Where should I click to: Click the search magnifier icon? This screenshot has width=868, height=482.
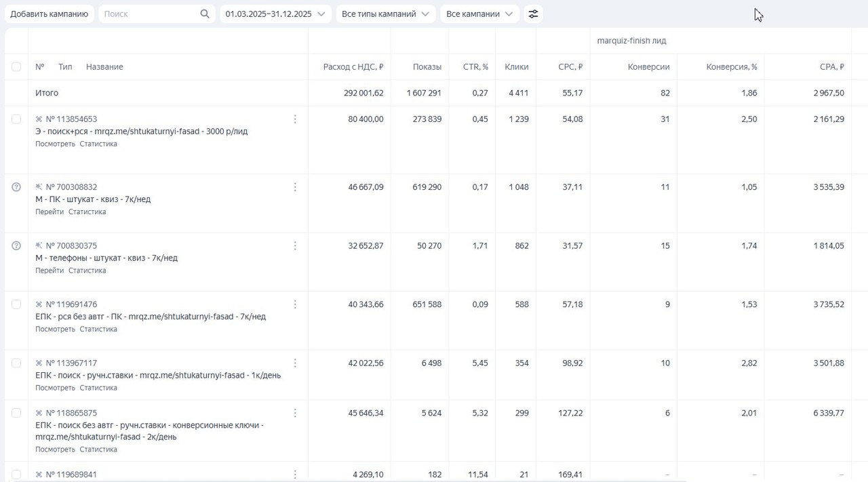click(x=205, y=14)
